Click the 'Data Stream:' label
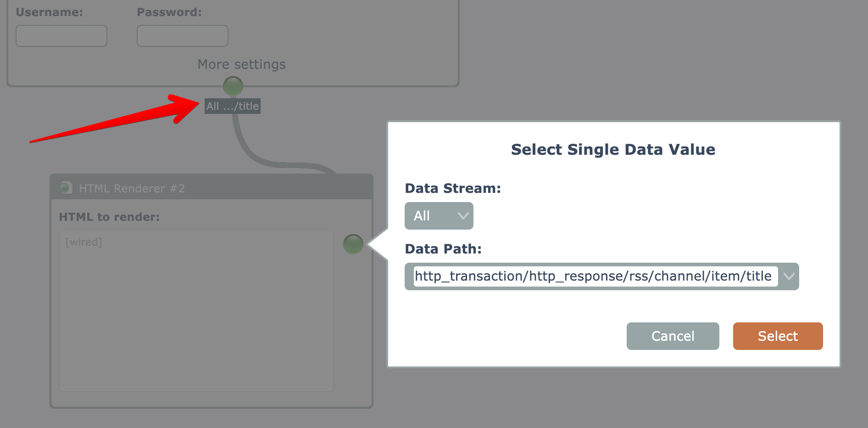This screenshot has width=868, height=428. [x=452, y=188]
